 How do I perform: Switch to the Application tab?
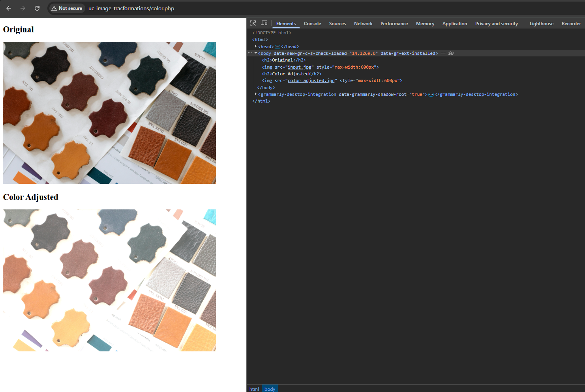point(455,23)
